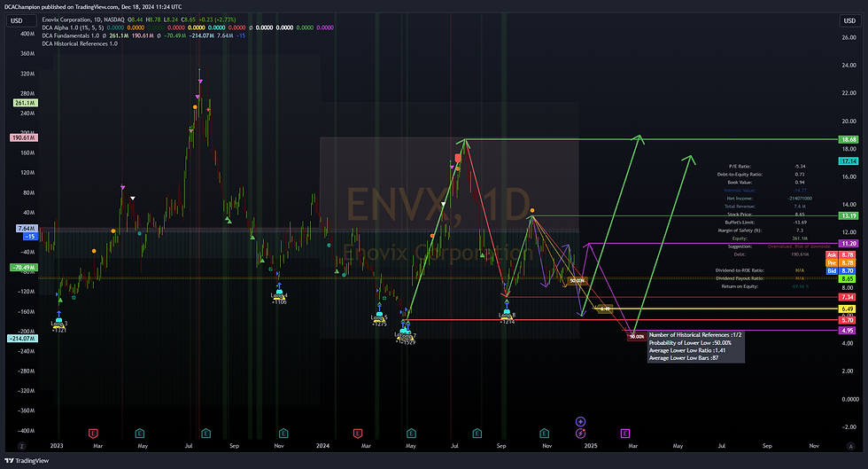The width and height of the screenshot is (868, 469).
Task: Click the red earnings marker near Mar 2024
Action: [358, 434]
